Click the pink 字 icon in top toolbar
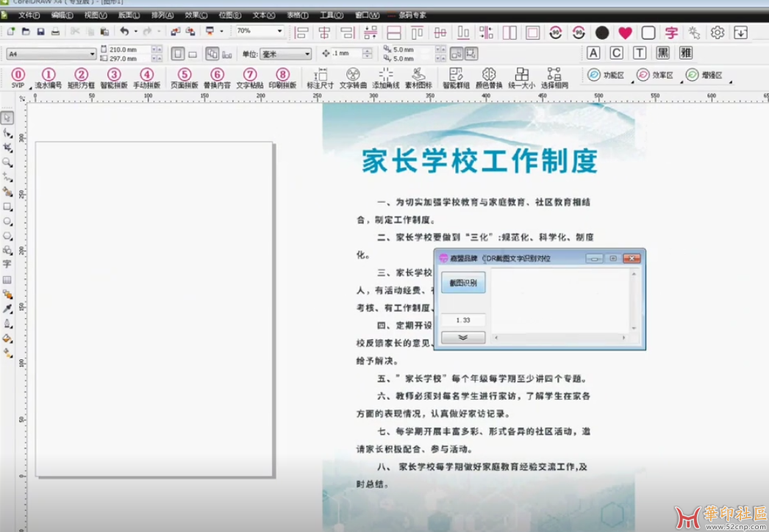This screenshot has width=769, height=532. pyautogui.click(x=671, y=33)
